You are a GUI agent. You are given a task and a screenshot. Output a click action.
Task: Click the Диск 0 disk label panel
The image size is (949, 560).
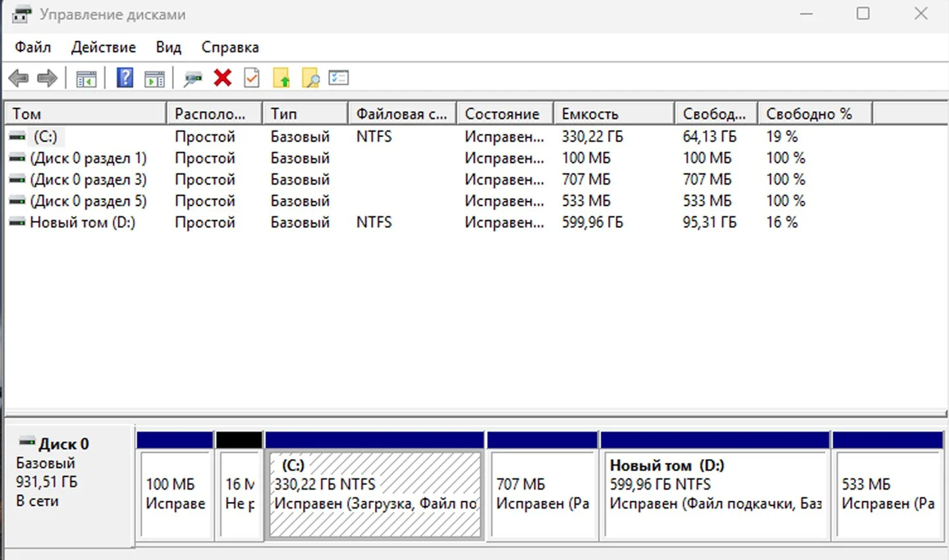click(x=69, y=486)
